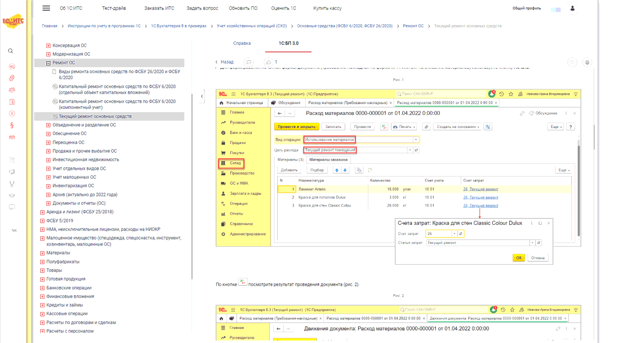The height and width of the screenshot is (343, 644).
Task: Open the Ремонт ОС breadcrumb link
Action: pyautogui.click(x=413, y=26)
